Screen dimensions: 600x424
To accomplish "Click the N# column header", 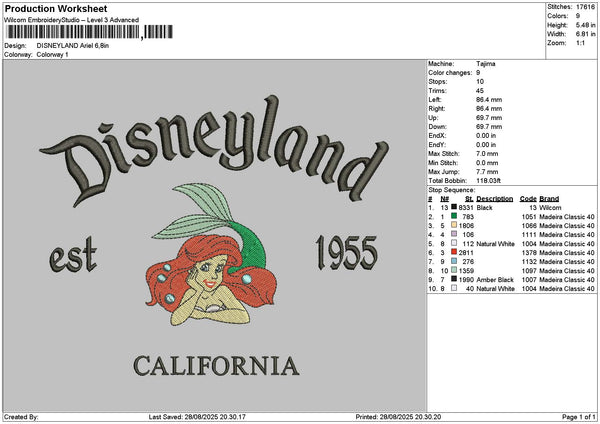I will tap(445, 199).
